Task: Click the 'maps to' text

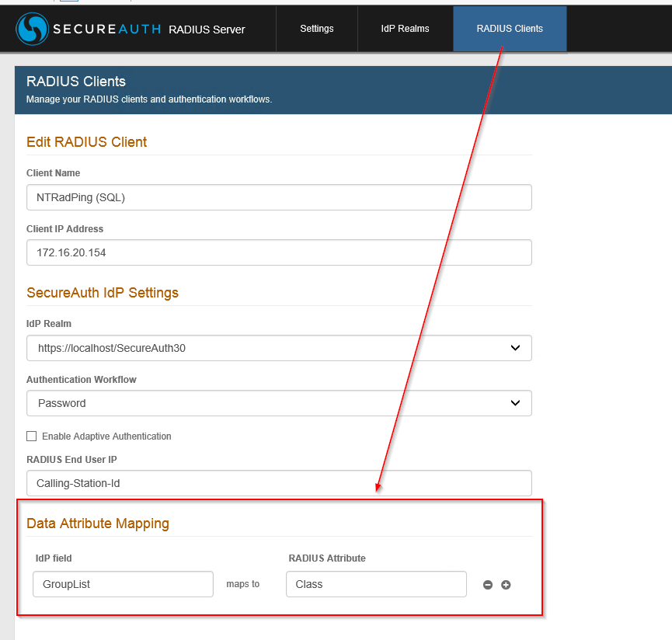Action: pyautogui.click(x=243, y=584)
